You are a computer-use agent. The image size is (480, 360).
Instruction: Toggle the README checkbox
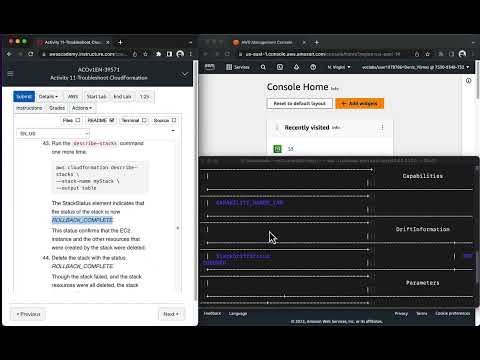click(112, 120)
